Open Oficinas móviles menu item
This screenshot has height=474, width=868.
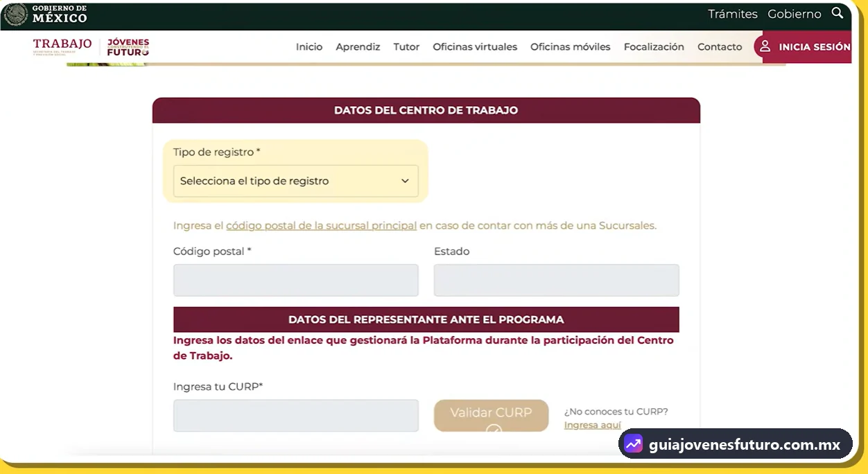pos(571,47)
